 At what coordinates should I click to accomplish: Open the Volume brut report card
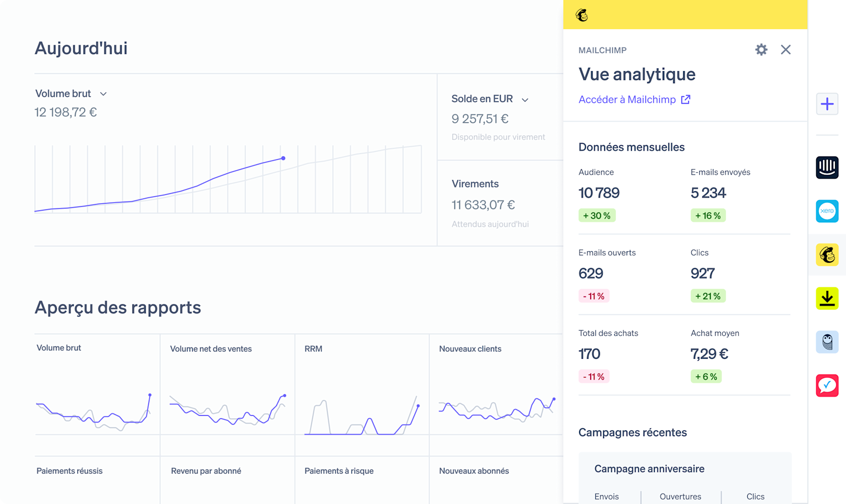(97, 394)
